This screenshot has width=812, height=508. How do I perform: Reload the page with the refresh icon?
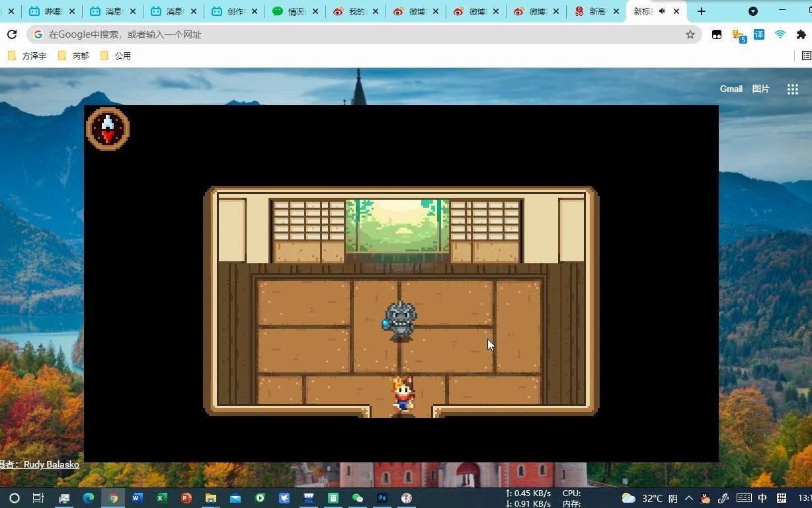(x=12, y=34)
